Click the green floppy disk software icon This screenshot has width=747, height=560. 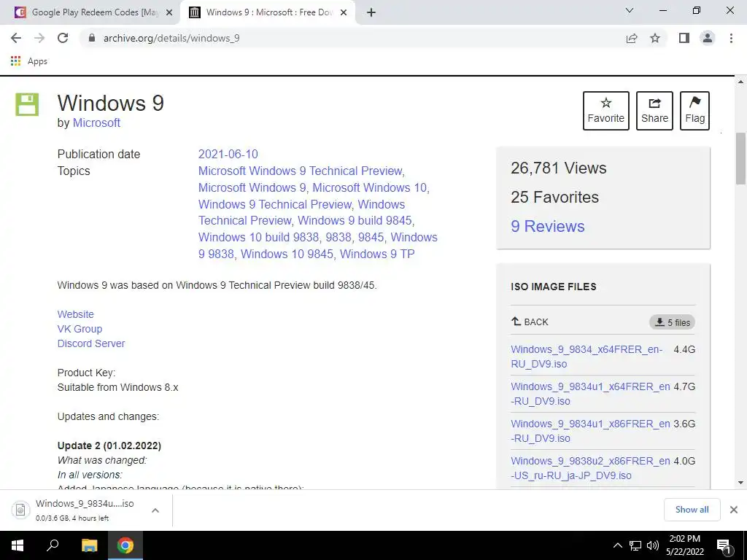click(x=27, y=104)
